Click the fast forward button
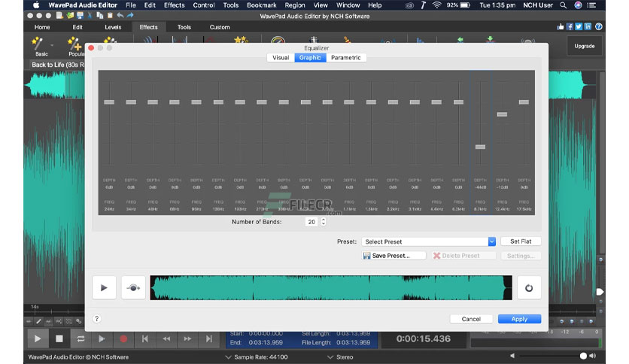 (x=187, y=338)
